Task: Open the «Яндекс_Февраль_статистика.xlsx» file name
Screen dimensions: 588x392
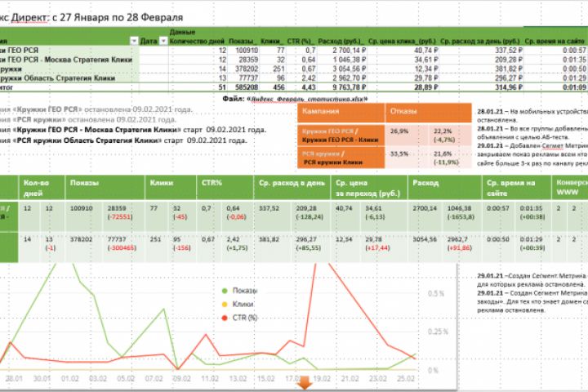Action: (308, 99)
